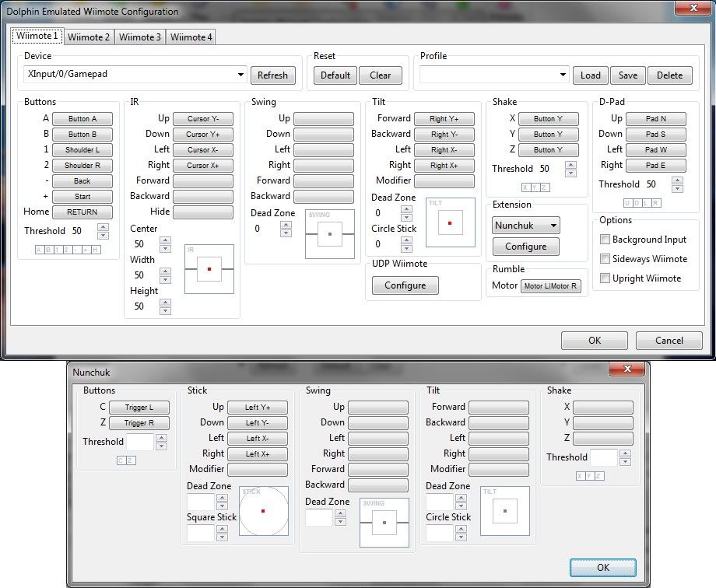Remap the Wiimote A button mapping 'Button A'
Screen dimensions: 716x588
pos(82,119)
